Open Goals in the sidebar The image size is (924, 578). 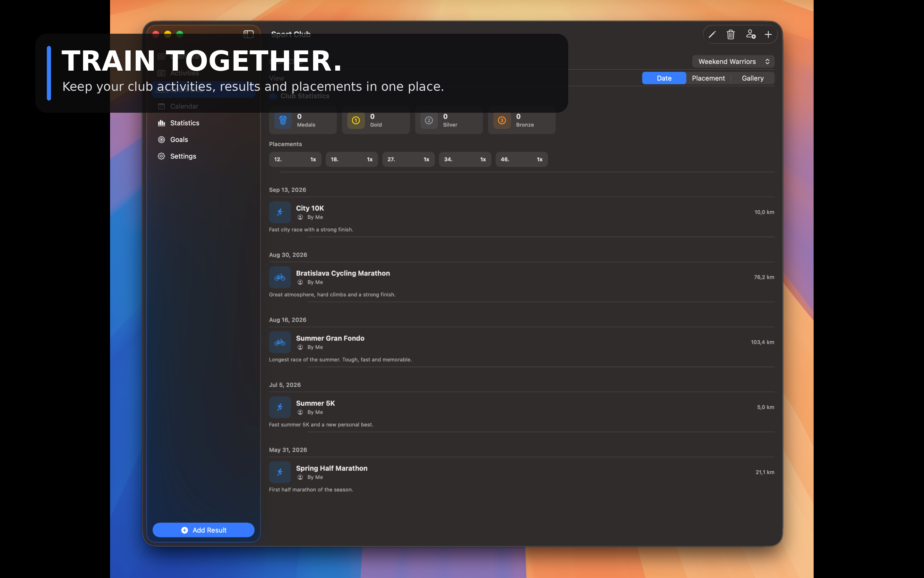(x=203, y=140)
